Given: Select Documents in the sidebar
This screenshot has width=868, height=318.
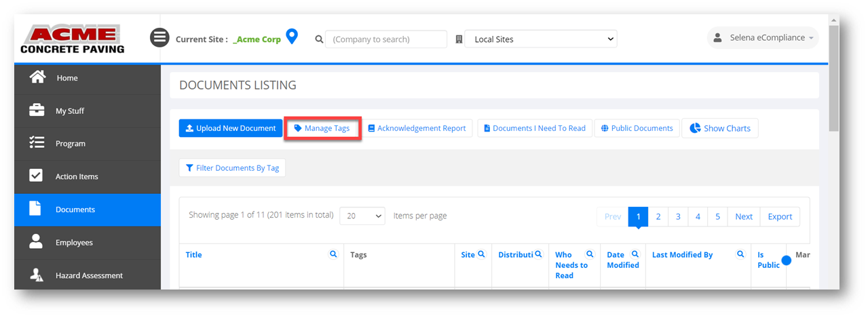Looking at the screenshot, I should [88, 210].
